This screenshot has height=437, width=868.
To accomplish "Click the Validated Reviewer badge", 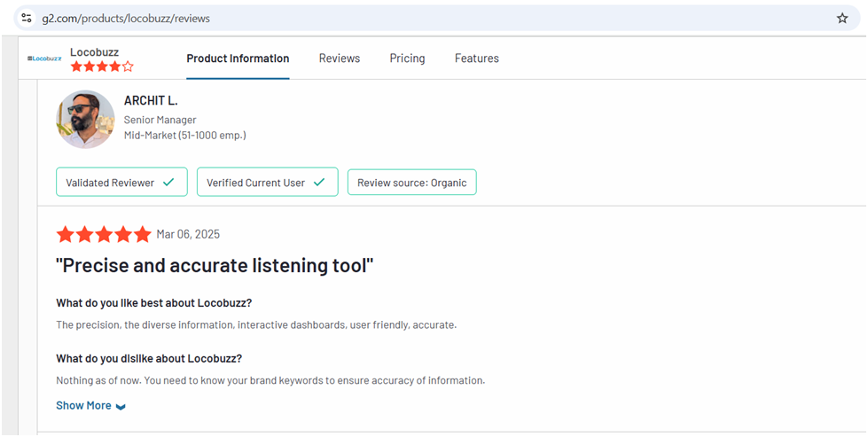I will coord(121,182).
